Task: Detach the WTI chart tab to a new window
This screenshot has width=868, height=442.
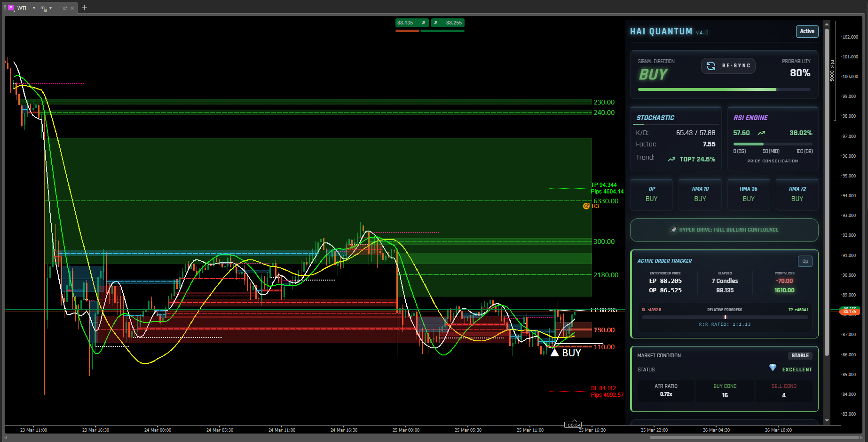Action: click(65, 8)
